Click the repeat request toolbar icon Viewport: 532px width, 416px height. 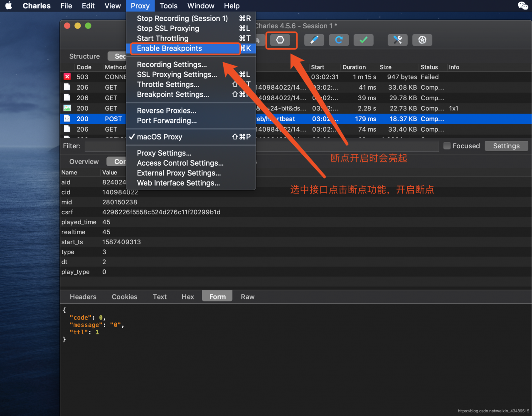coord(339,40)
